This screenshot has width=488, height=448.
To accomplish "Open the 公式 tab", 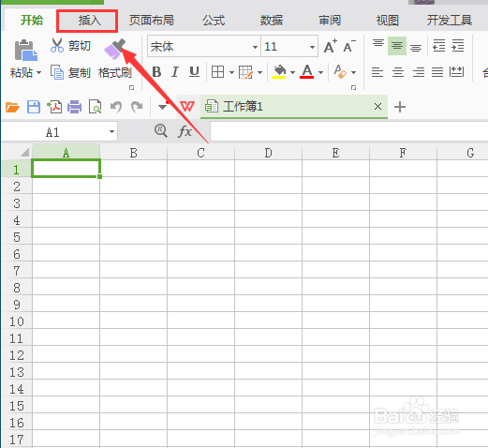I will pos(214,21).
